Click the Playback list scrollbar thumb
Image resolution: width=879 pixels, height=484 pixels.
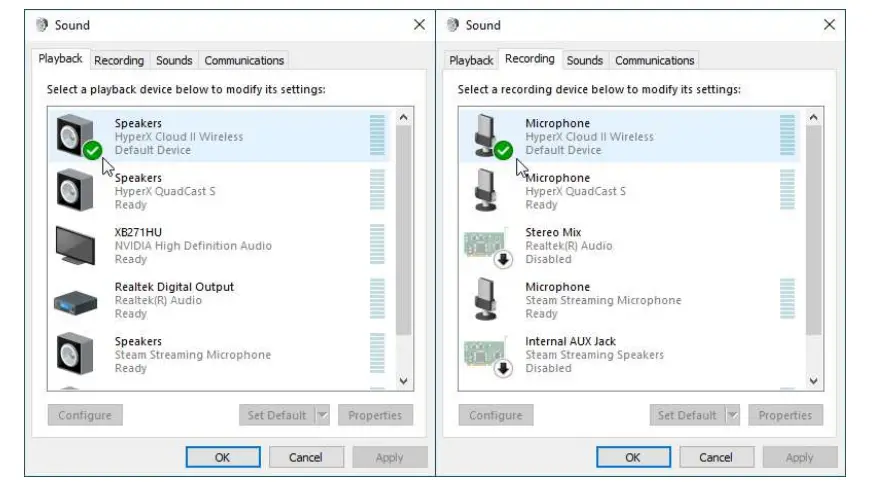[x=404, y=231]
